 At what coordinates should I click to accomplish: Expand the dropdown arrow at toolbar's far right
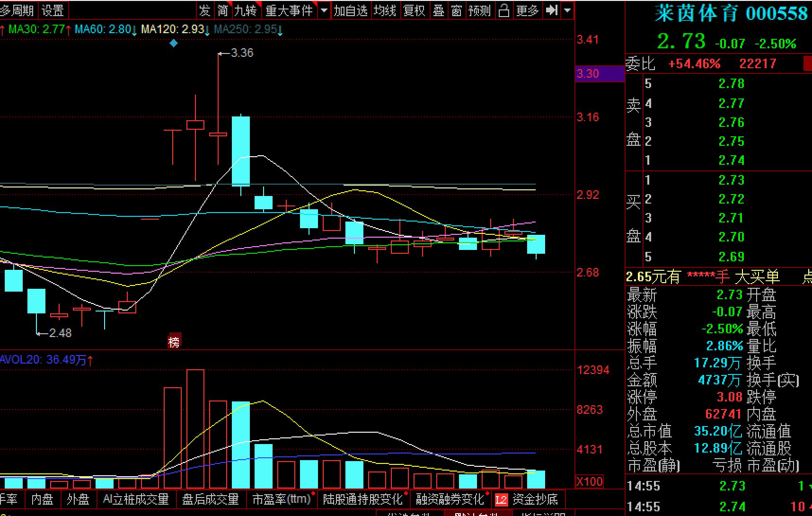567,10
